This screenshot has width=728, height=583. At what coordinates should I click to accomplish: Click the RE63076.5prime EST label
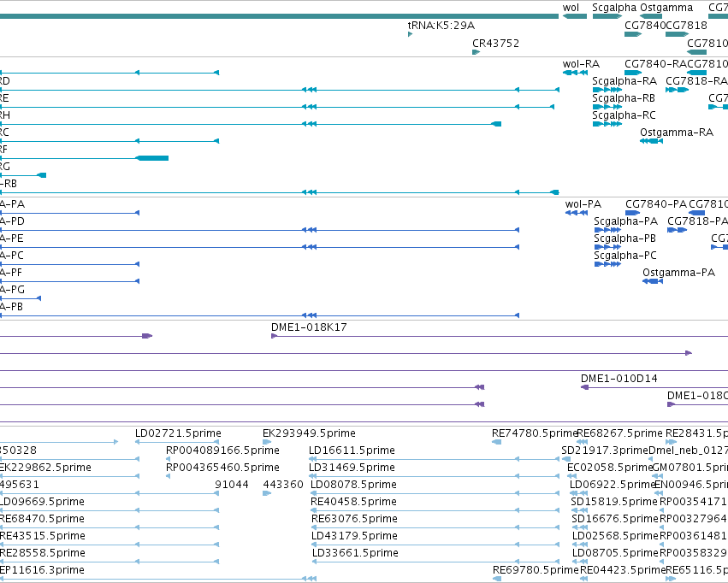pos(354,520)
